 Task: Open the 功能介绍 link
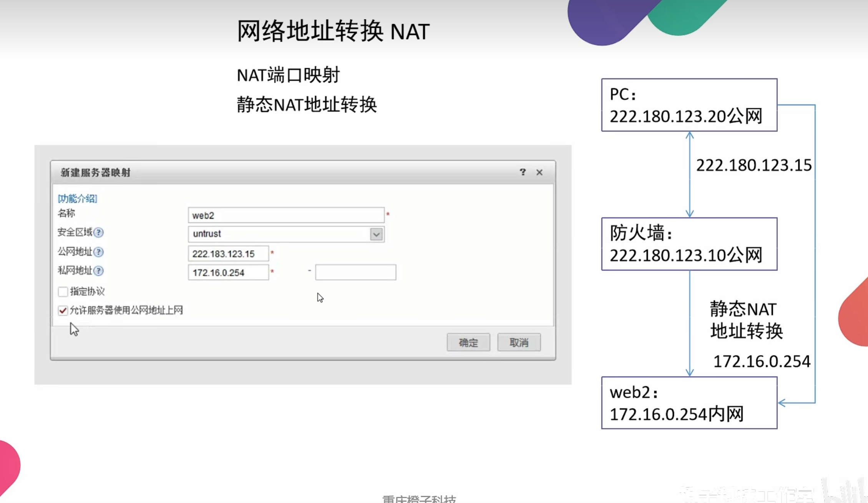tap(77, 198)
